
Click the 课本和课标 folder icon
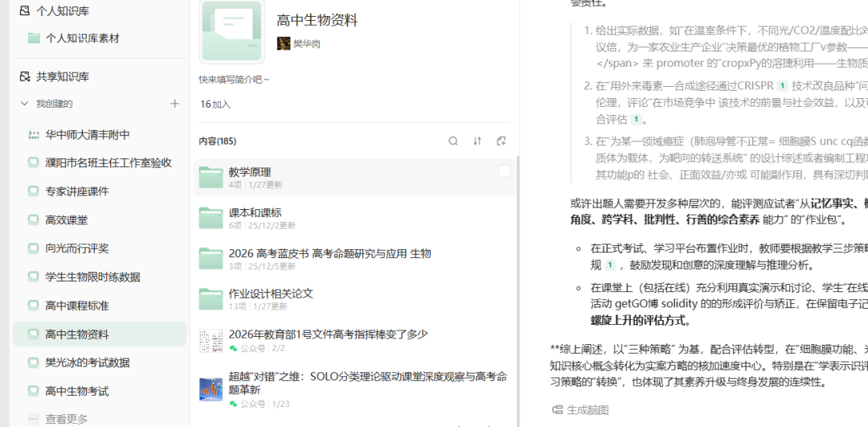[x=211, y=218]
